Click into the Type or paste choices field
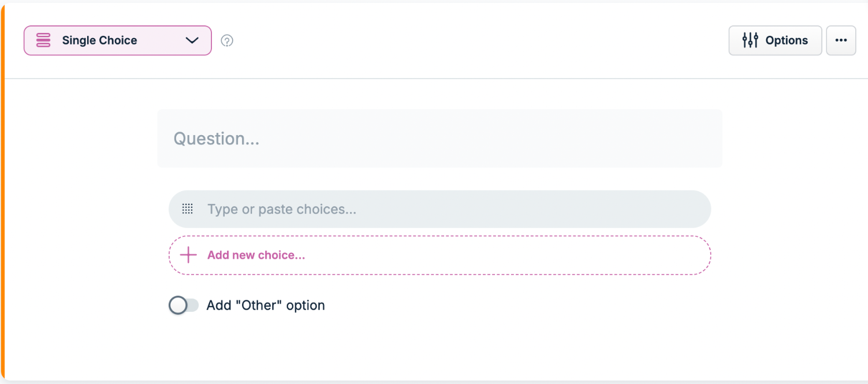 click(439, 209)
